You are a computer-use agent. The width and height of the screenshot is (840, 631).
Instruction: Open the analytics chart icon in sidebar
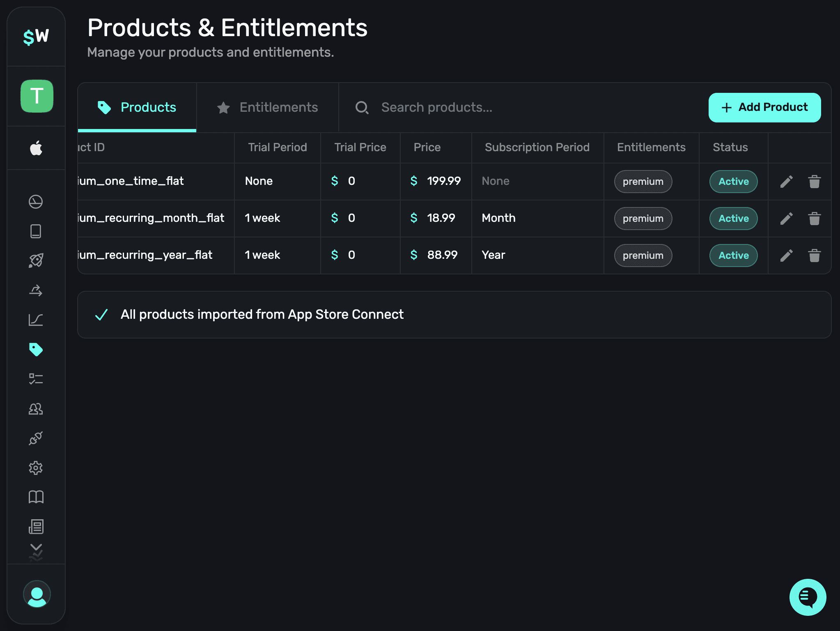click(36, 320)
